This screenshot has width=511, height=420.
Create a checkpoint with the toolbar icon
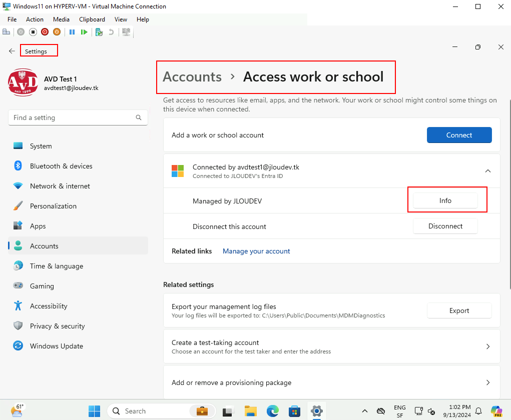click(x=99, y=32)
